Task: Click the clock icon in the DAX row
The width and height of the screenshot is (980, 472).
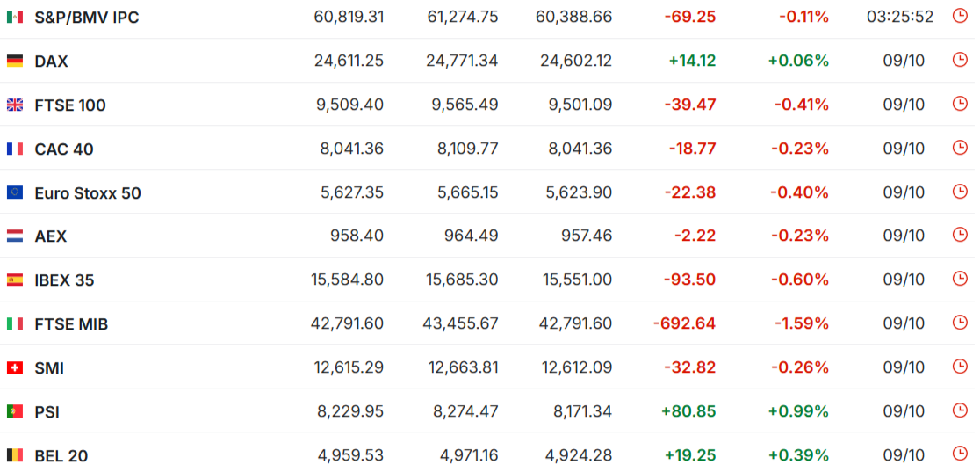Action: (959, 60)
